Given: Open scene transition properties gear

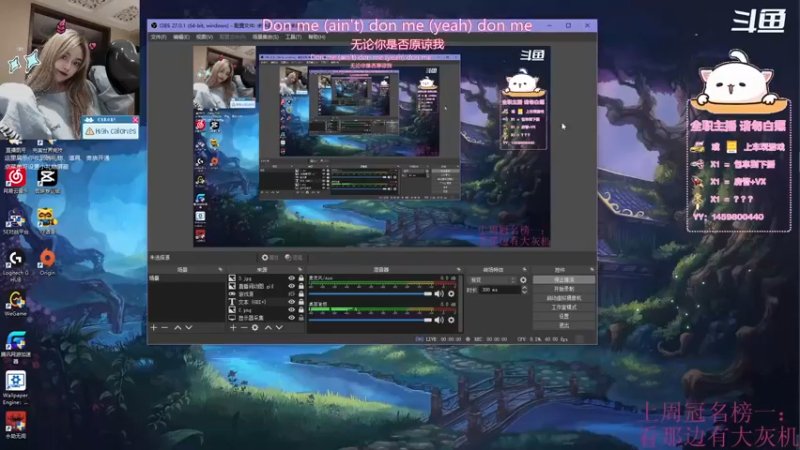Looking at the screenshot, I should point(523,280).
